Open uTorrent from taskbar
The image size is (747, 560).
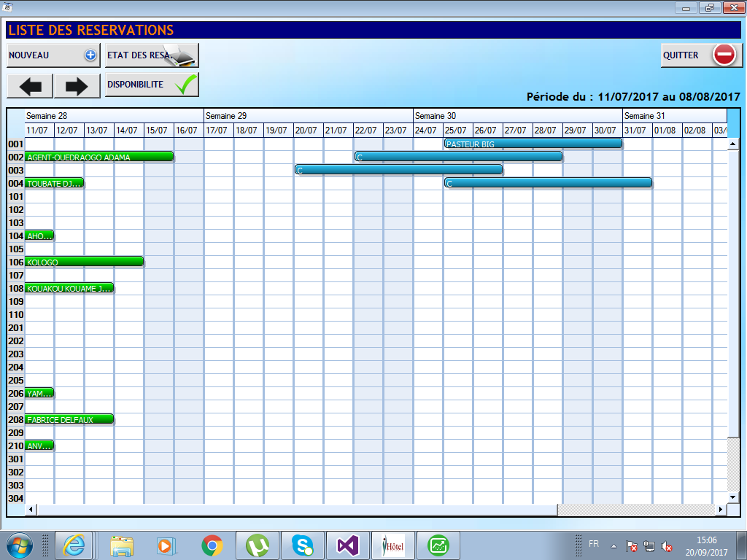[258, 545]
